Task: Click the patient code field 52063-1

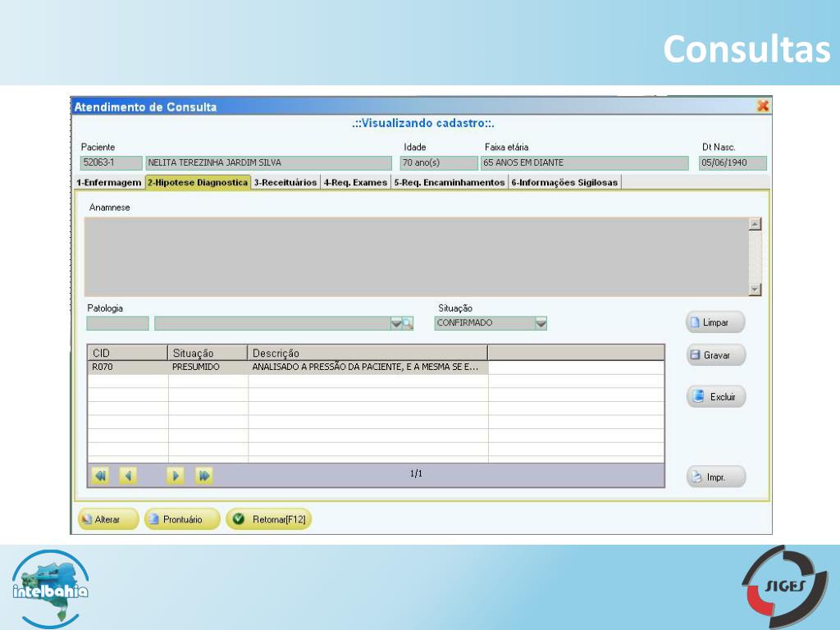Action: tap(112, 163)
